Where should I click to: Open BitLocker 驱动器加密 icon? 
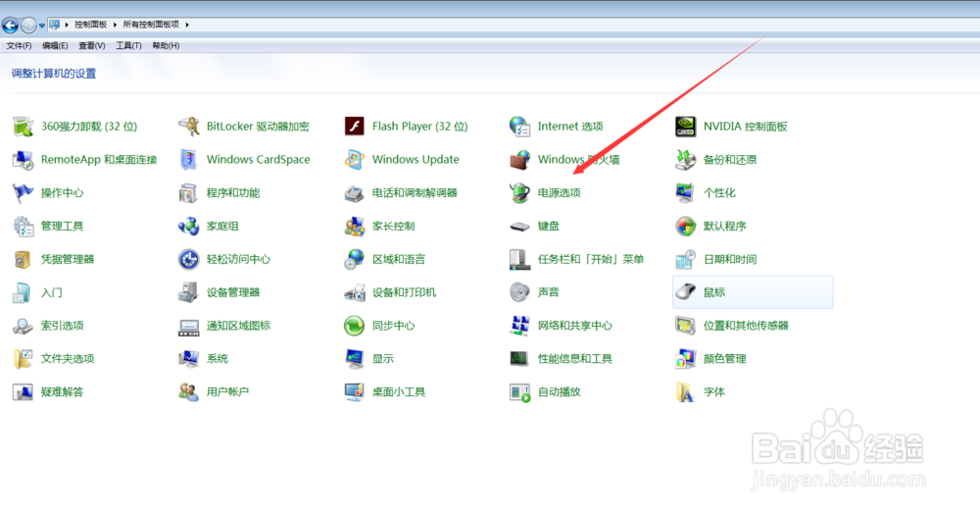(x=189, y=127)
